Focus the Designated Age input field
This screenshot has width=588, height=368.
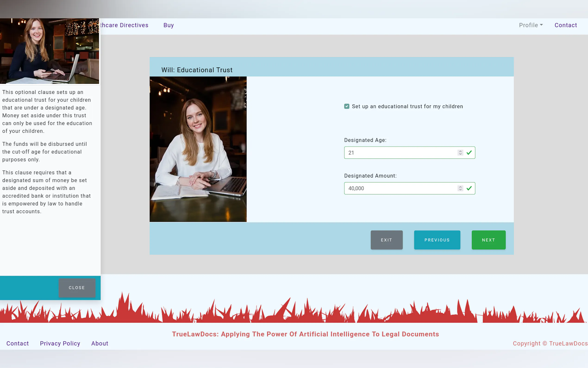(x=400, y=153)
